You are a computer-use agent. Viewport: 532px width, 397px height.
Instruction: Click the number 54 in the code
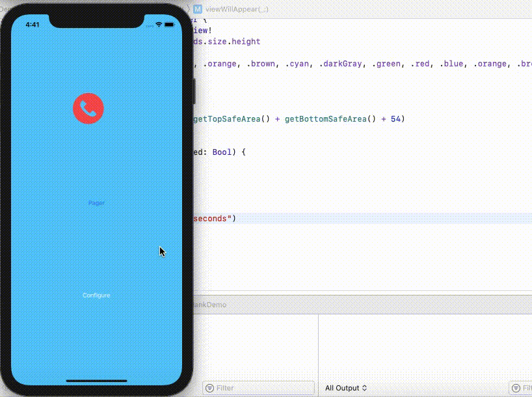click(x=395, y=119)
